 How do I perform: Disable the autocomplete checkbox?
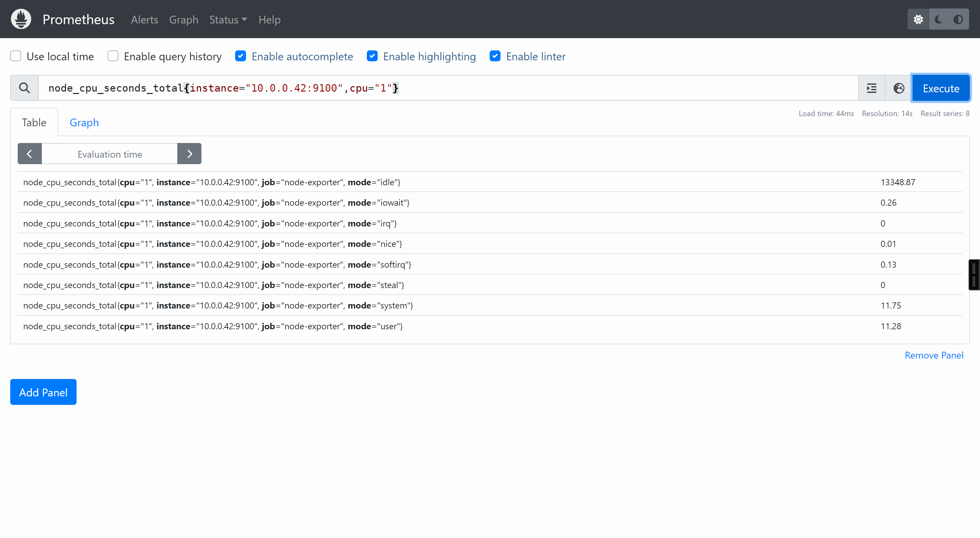click(x=241, y=56)
